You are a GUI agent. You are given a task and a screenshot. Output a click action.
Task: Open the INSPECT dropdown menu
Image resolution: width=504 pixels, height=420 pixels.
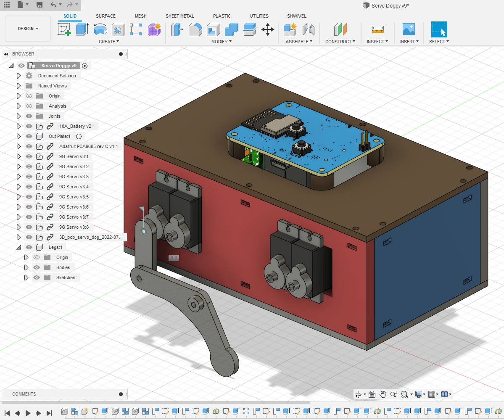click(377, 42)
